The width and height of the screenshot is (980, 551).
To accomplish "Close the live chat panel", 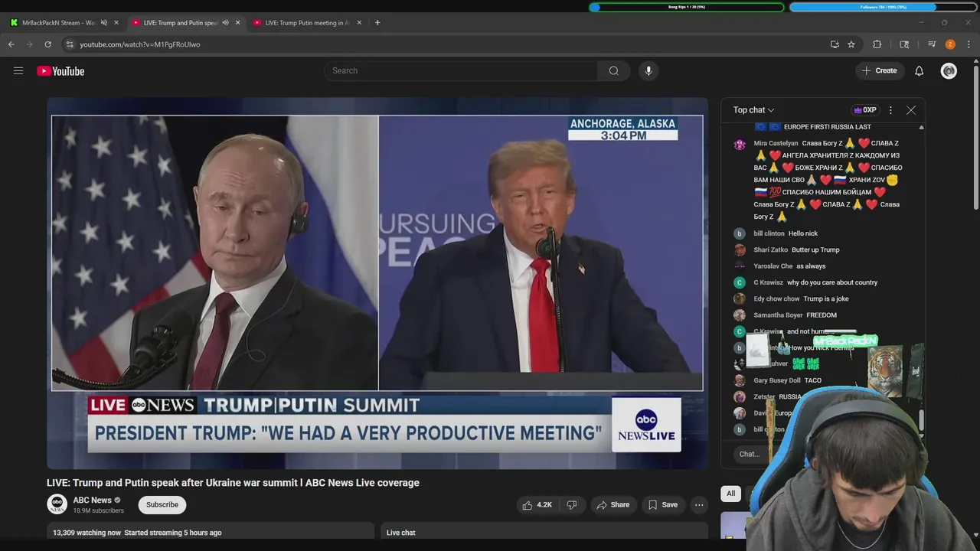I will coord(911,110).
